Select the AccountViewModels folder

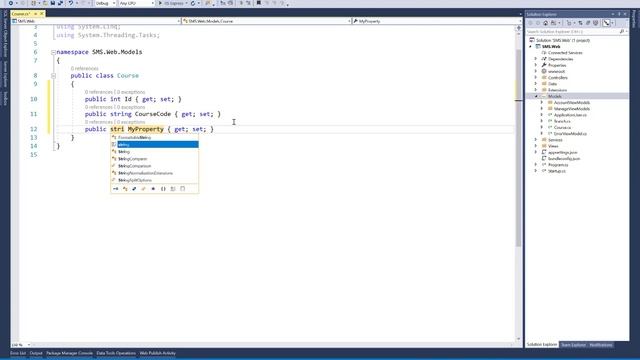click(571, 102)
